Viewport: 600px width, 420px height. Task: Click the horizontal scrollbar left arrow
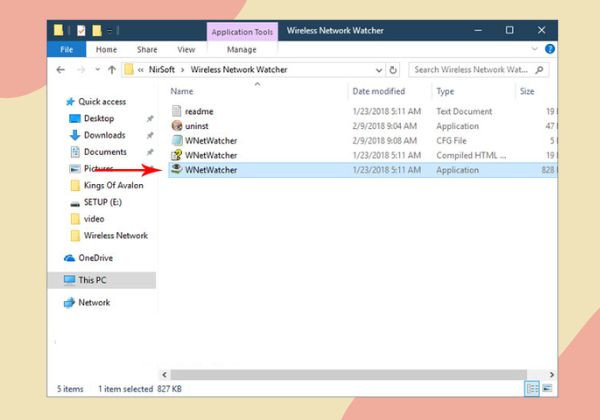[165, 374]
